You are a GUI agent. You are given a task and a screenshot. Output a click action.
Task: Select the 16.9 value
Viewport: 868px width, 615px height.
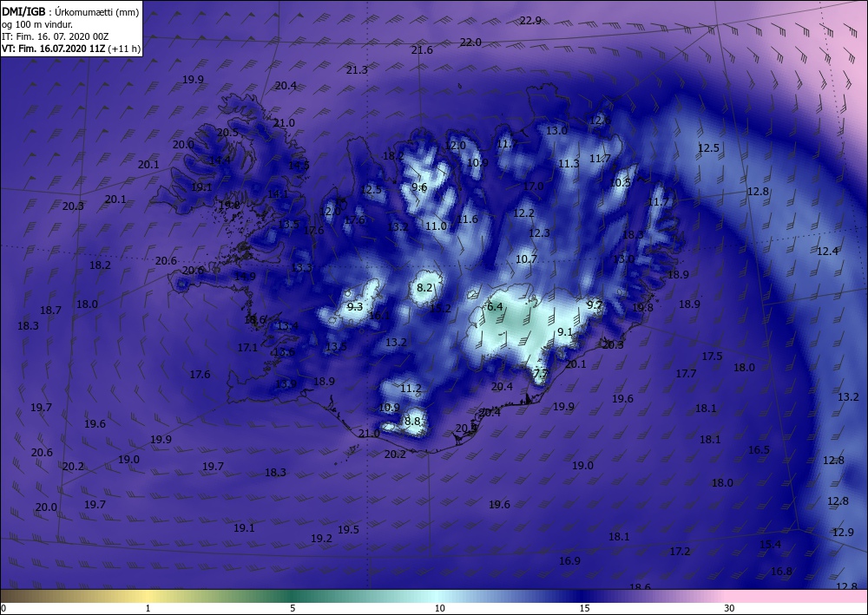click(569, 561)
